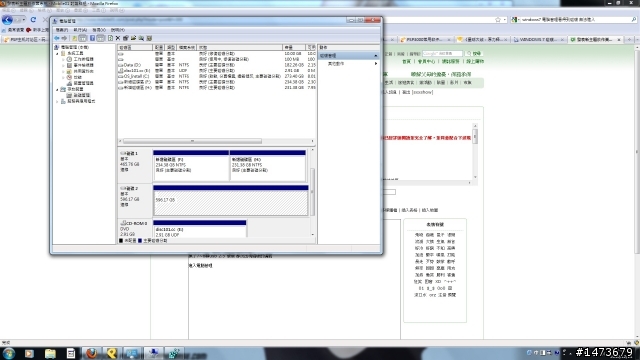
Task: Collapse the Disk Management actions section arrow
Action: [x=376, y=56]
